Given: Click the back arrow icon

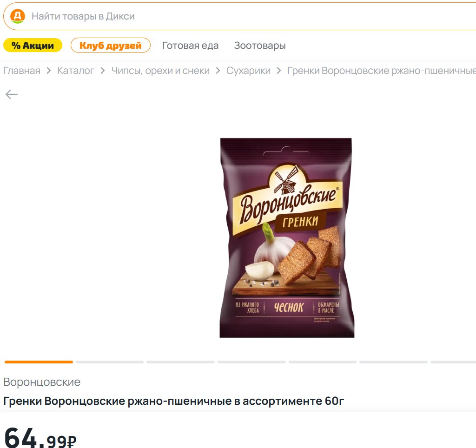Looking at the screenshot, I should (12, 94).
